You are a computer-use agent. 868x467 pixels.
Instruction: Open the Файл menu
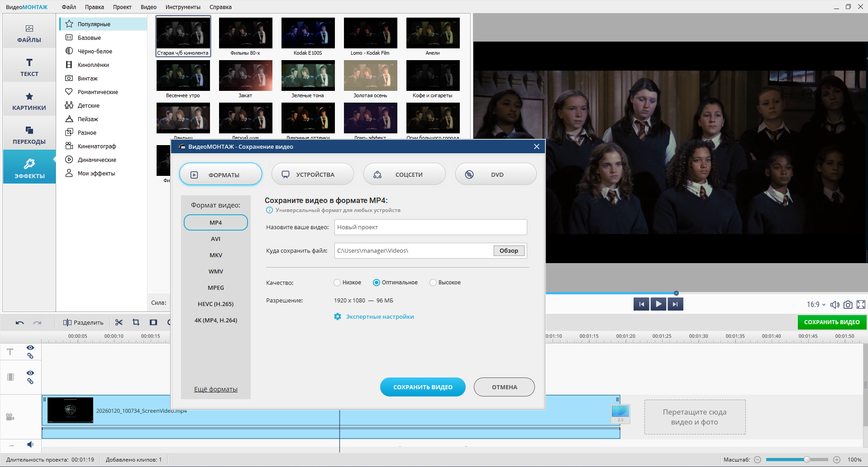[x=69, y=7]
